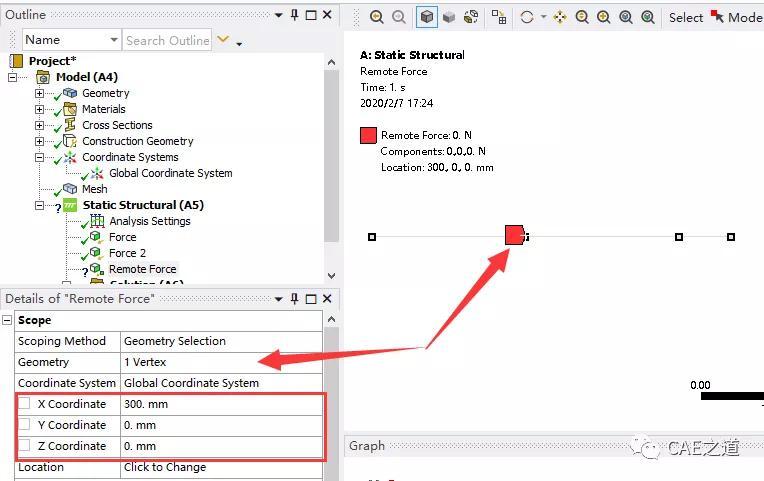764x481 pixels.
Task: Click the Search Outline input field
Action: pos(167,40)
